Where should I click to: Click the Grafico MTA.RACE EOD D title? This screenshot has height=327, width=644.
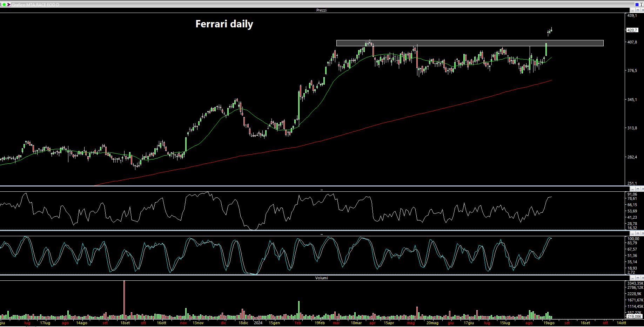click(x=35, y=5)
